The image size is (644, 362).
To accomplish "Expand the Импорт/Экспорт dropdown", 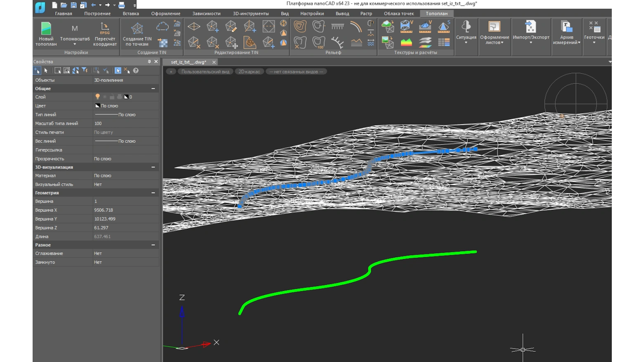I will coord(531,43).
